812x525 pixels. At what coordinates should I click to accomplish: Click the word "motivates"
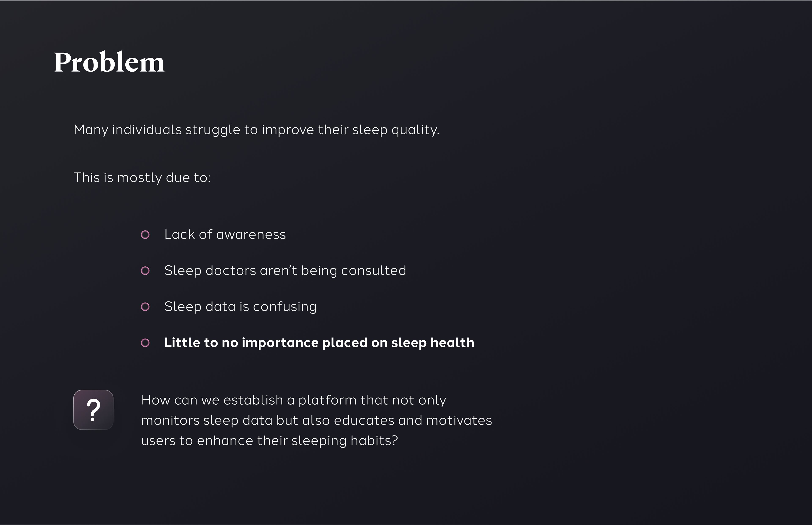click(x=459, y=420)
